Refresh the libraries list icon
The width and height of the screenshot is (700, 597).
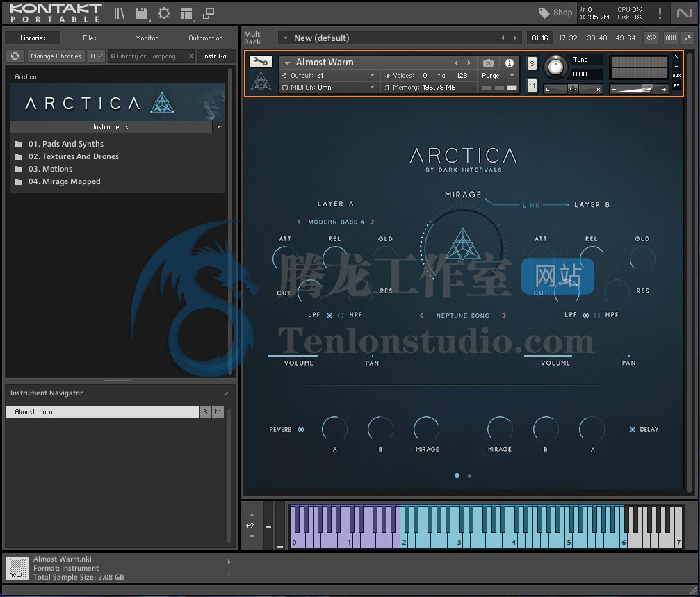(x=15, y=56)
